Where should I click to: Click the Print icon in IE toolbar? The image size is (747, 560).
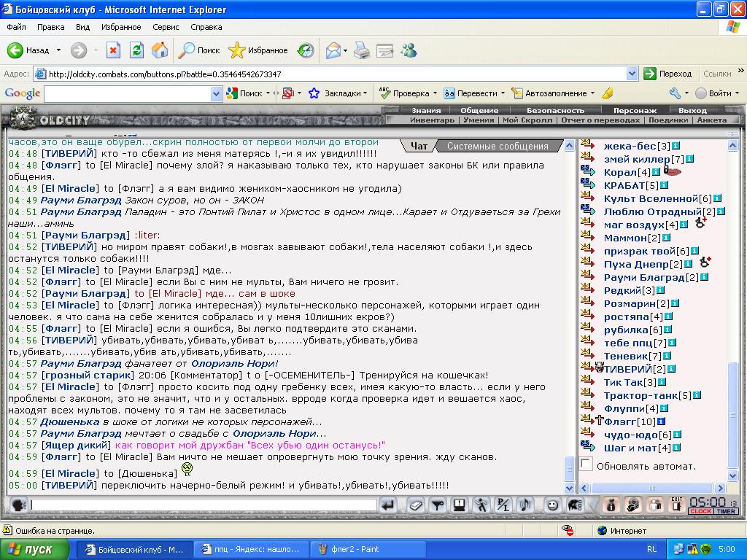(362, 50)
